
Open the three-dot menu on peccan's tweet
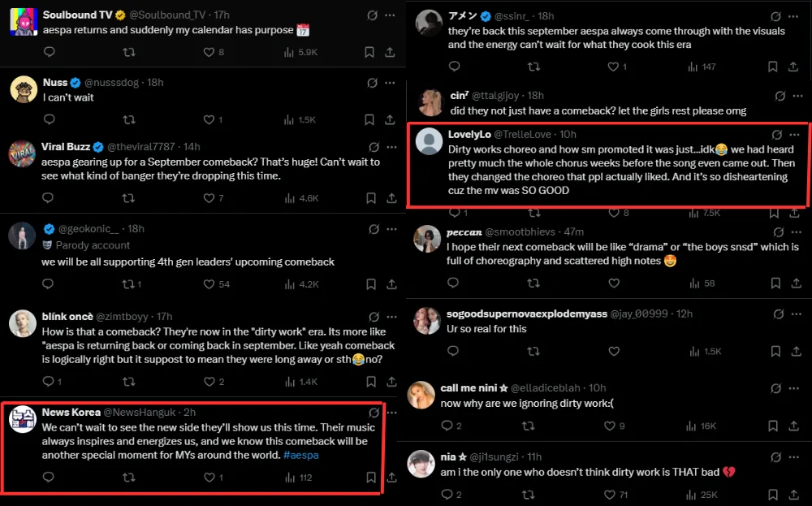[797, 232]
